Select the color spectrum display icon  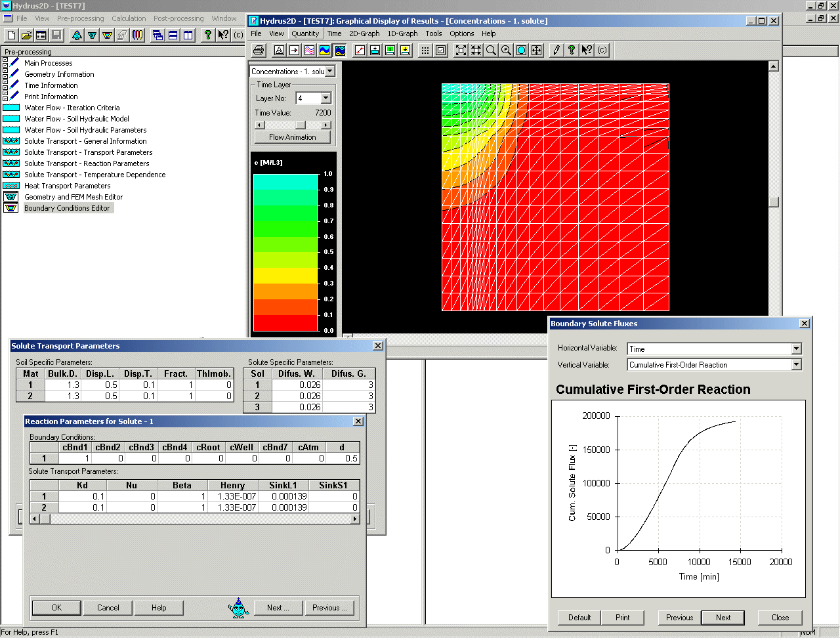[324, 50]
